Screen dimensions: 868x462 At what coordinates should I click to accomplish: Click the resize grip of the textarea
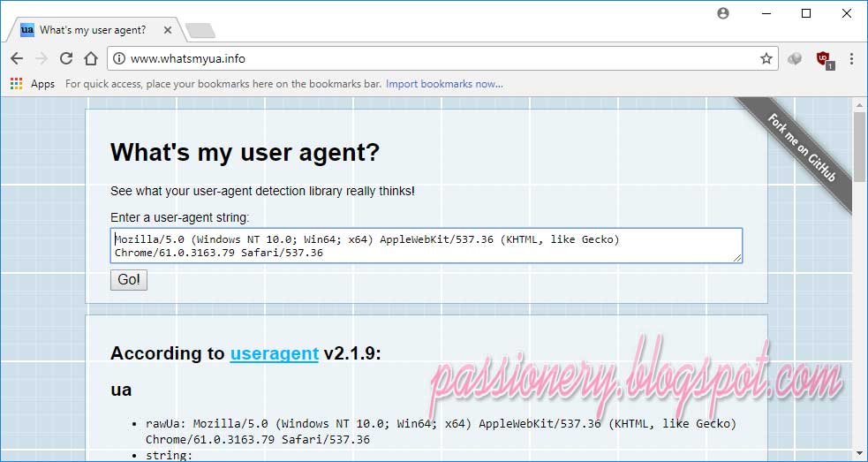click(x=737, y=258)
